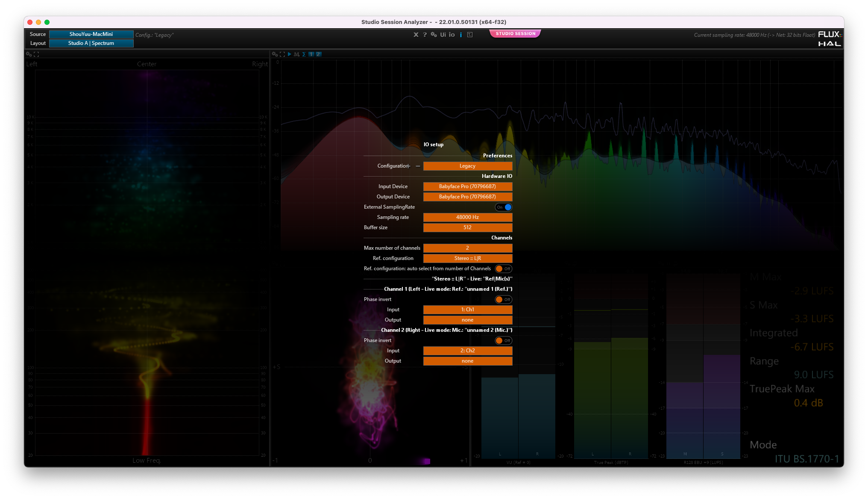Open Buffer size 512 dropdown
This screenshot has height=499, width=868.
tap(467, 227)
